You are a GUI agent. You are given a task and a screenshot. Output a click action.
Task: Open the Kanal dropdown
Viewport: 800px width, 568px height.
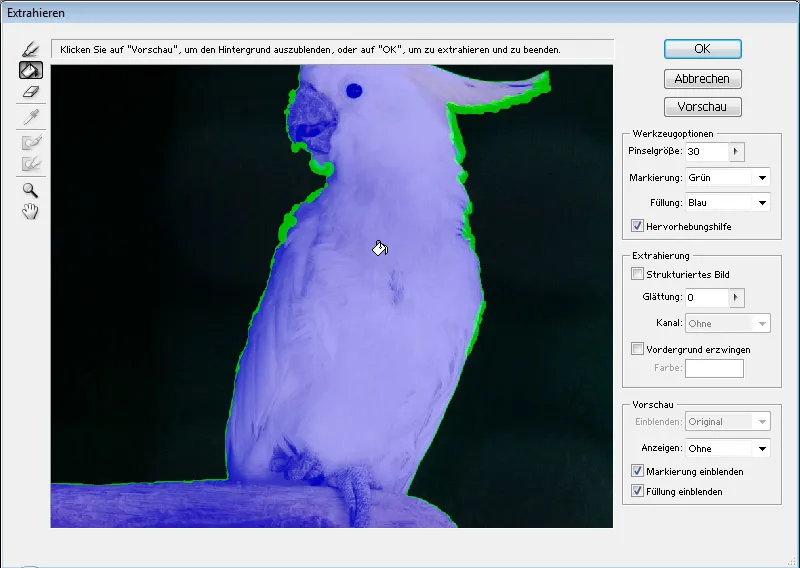pyautogui.click(x=727, y=323)
